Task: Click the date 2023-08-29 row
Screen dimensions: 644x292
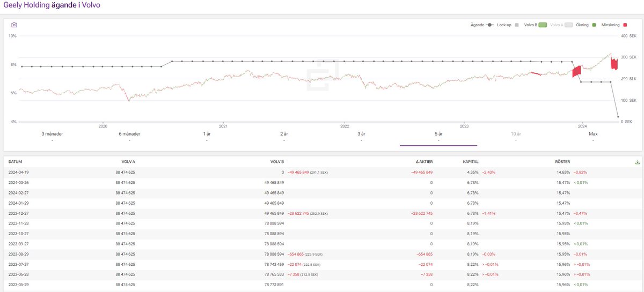Action: (x=18, y=254)
